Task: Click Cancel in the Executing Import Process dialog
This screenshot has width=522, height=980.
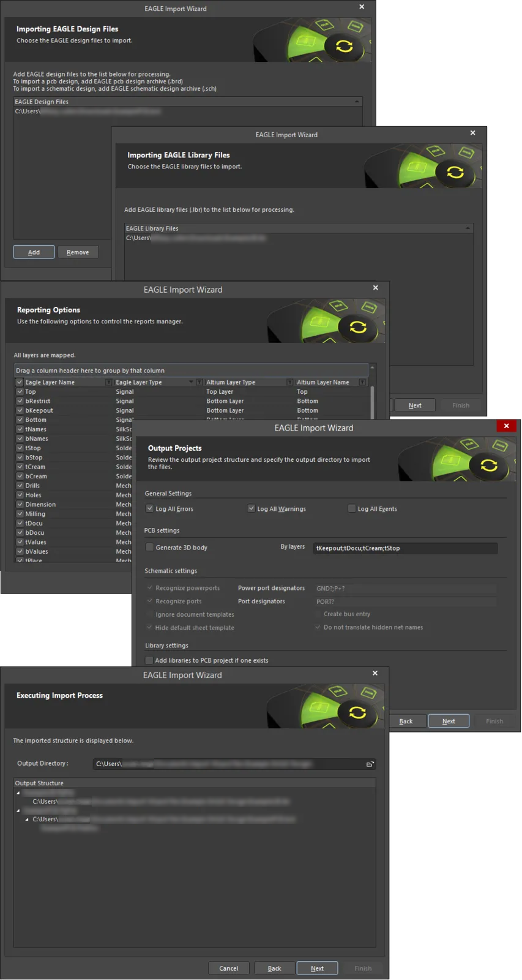Action: (x=229, y=968)
